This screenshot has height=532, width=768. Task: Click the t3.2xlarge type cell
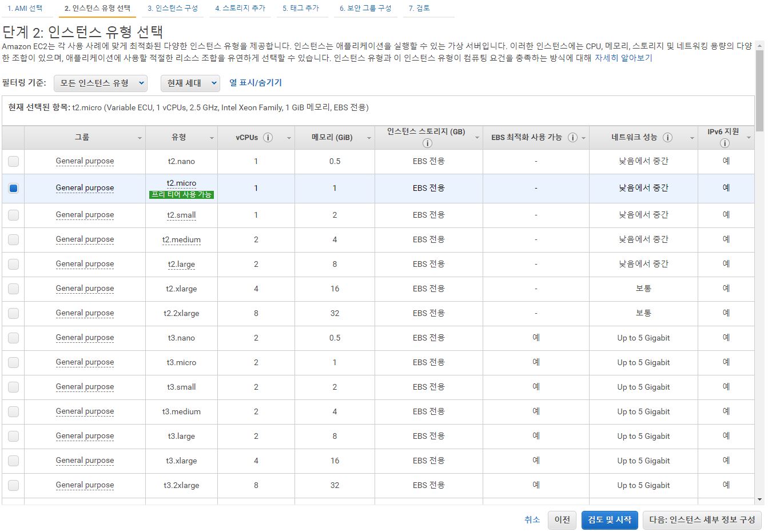[181, 485]
